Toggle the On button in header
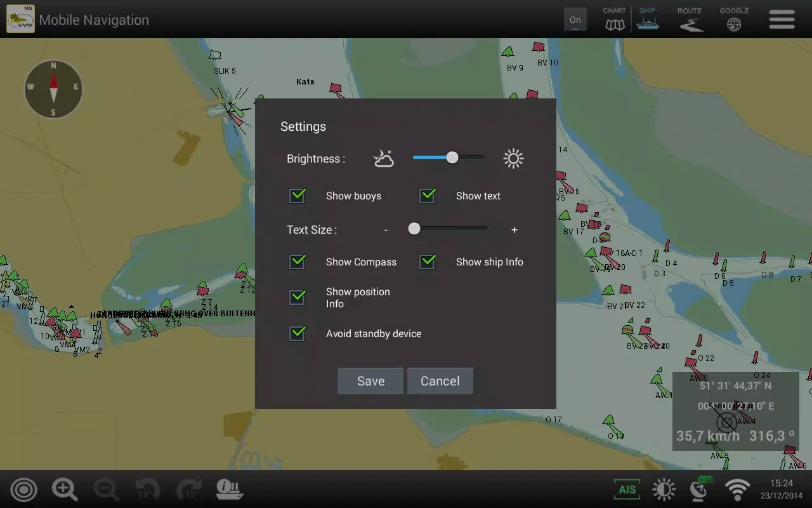 [575, 20]
